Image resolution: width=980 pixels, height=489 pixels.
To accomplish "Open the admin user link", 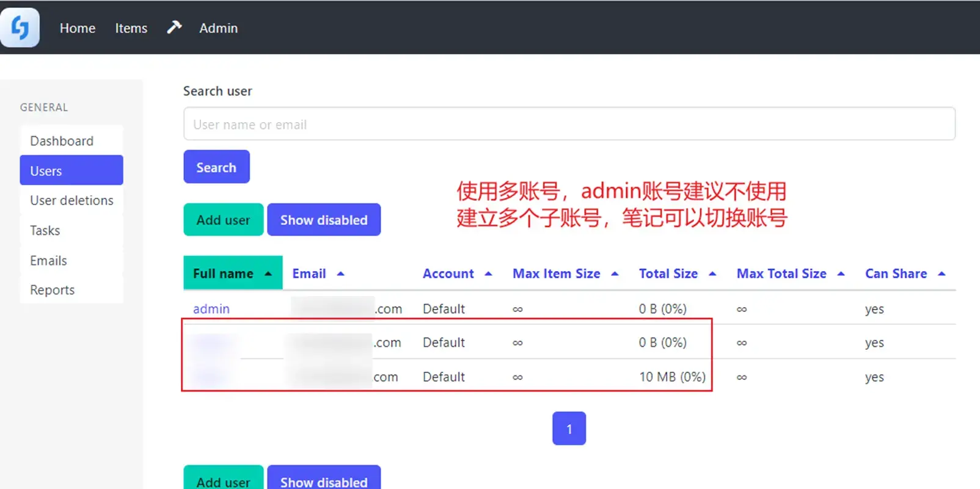I will click(x=211, y=309).
